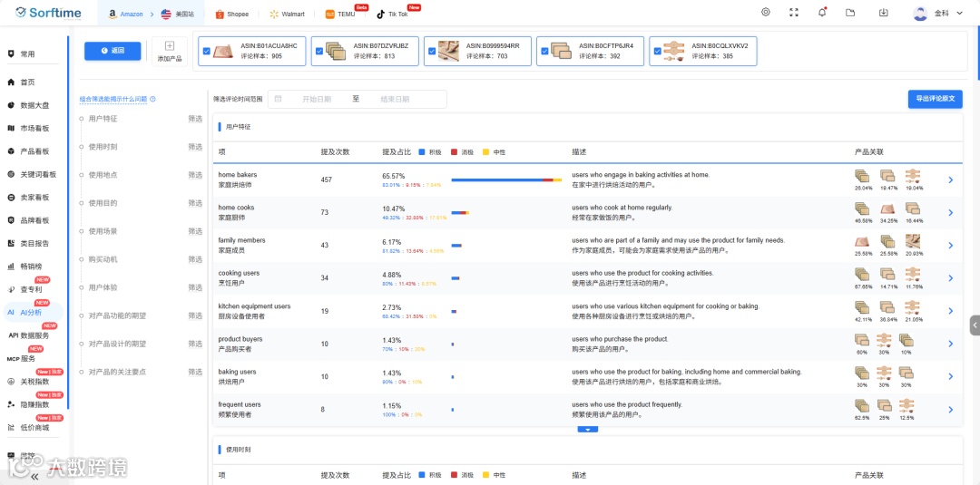
Task: Switch to the Tik Tok platform tab
Action: coord(392,13)
